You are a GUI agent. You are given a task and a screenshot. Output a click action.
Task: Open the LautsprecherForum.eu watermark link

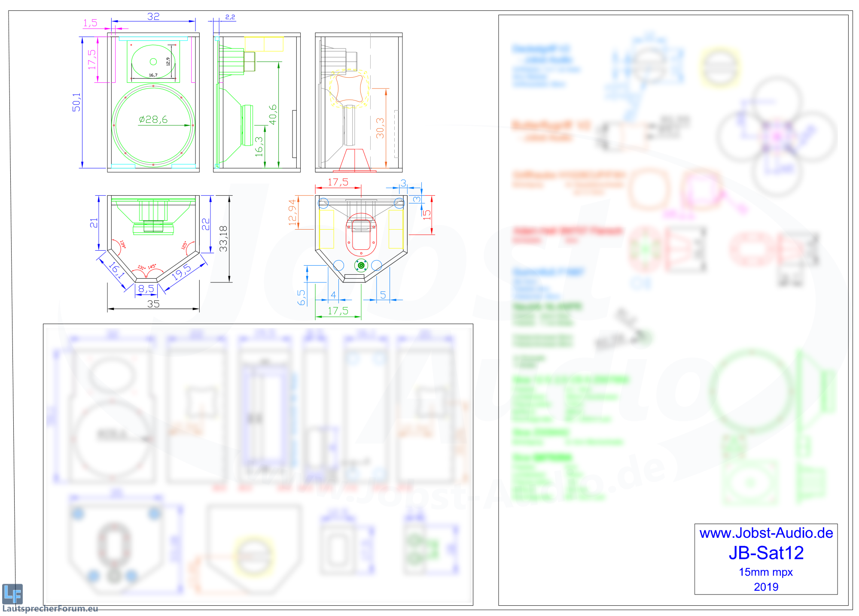50,609
